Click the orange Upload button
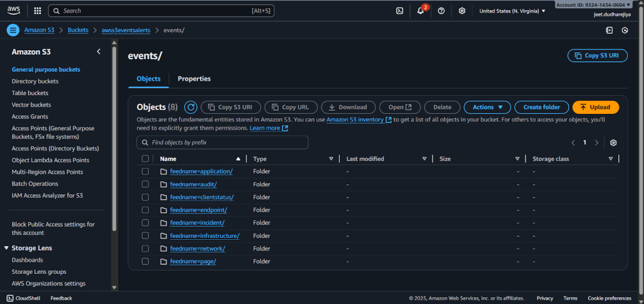Image resolution: width=644 pixels, height=304 pixels. pyautogui.click(x=596, y=107)
